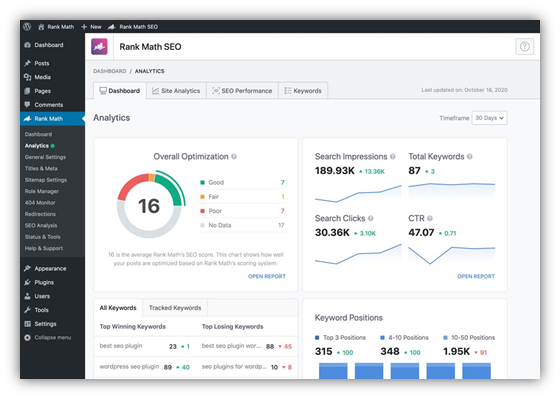The width and height of the screenshot is (560, 398).
Task: Open the help question mark button
Action: pos(524,46)
